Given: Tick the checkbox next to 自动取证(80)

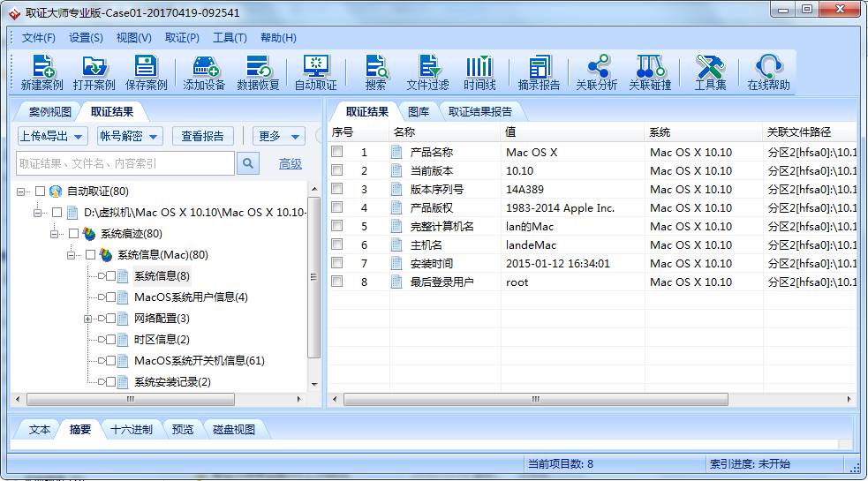Looking at the screenshot, I should point(40,192).
